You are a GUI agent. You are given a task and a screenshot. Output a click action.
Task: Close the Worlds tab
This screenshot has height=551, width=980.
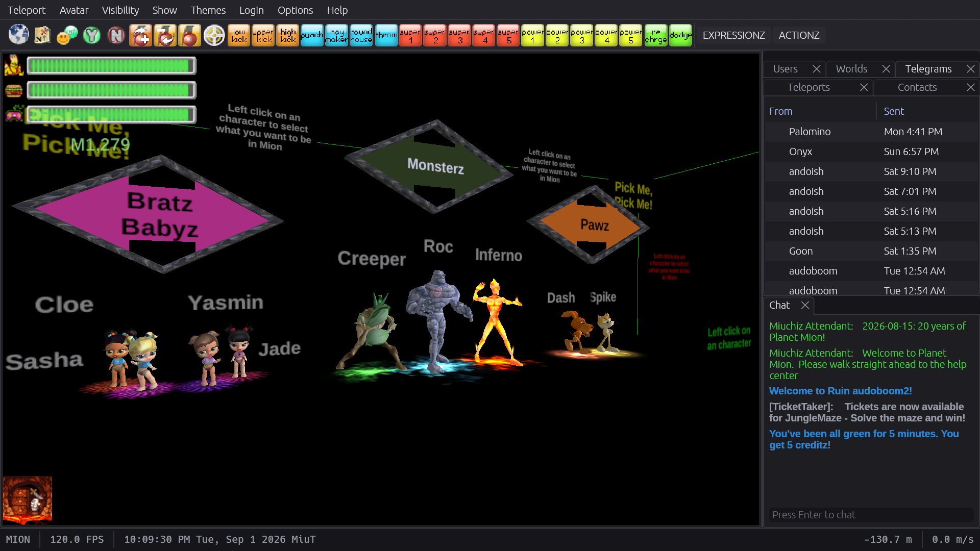886,69
